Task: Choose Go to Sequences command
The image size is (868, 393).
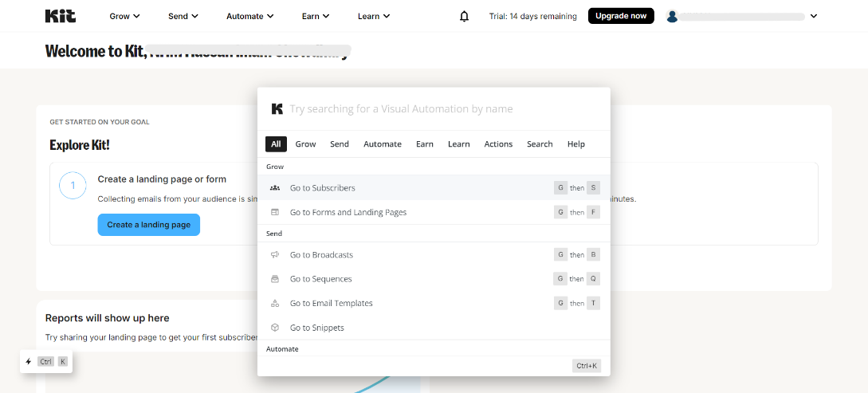Action: pos(321,279)
